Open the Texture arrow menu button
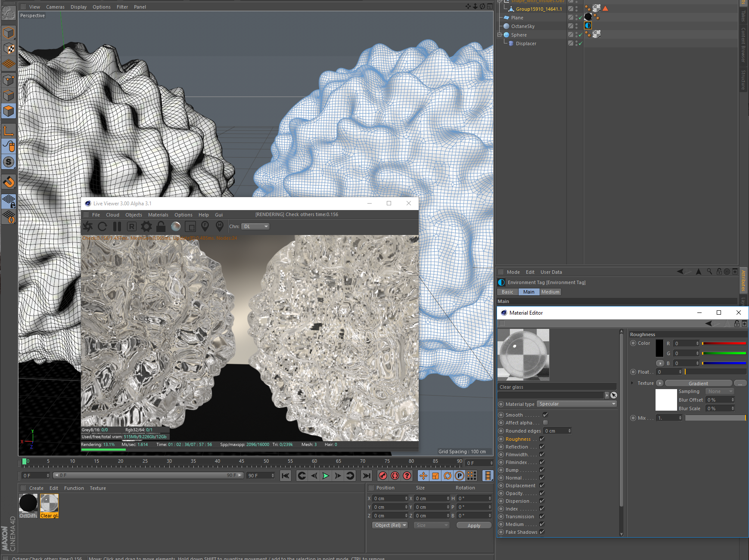Screen dimensions: 749x560 [659, 383]
